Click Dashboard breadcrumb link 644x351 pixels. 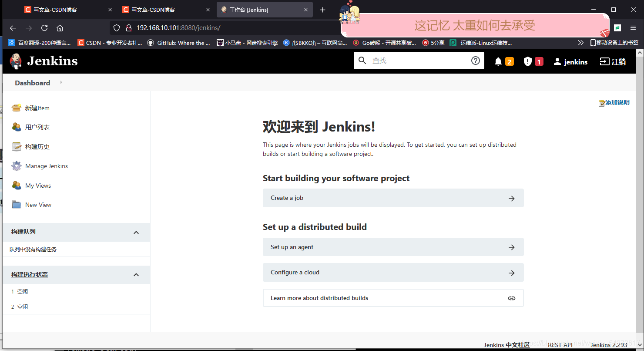pos(33,83)
